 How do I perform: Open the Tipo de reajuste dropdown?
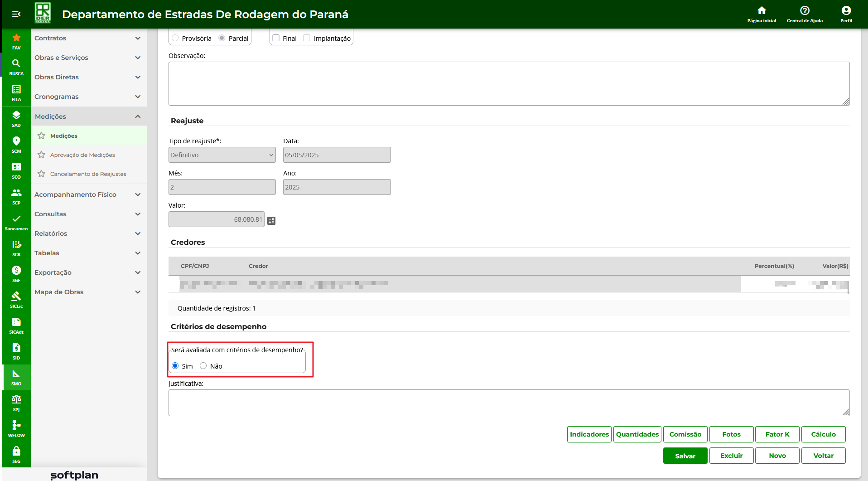click(x=222, y=155)
